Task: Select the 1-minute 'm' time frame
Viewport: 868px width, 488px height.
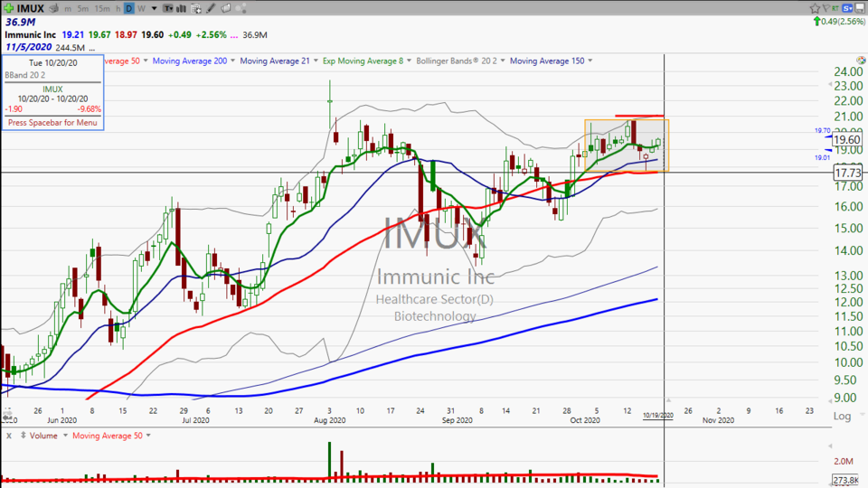Action: 68,9
